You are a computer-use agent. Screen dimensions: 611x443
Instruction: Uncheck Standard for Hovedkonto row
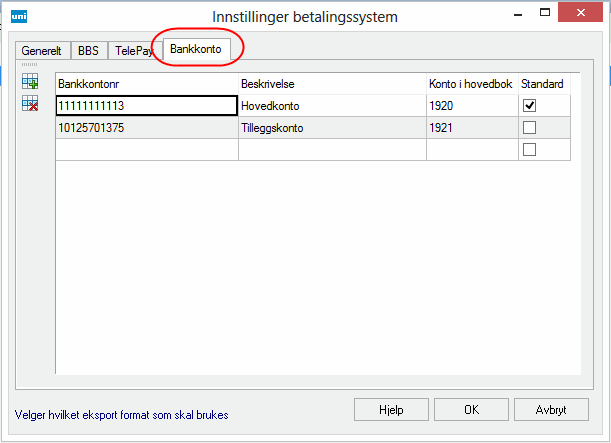530,105
